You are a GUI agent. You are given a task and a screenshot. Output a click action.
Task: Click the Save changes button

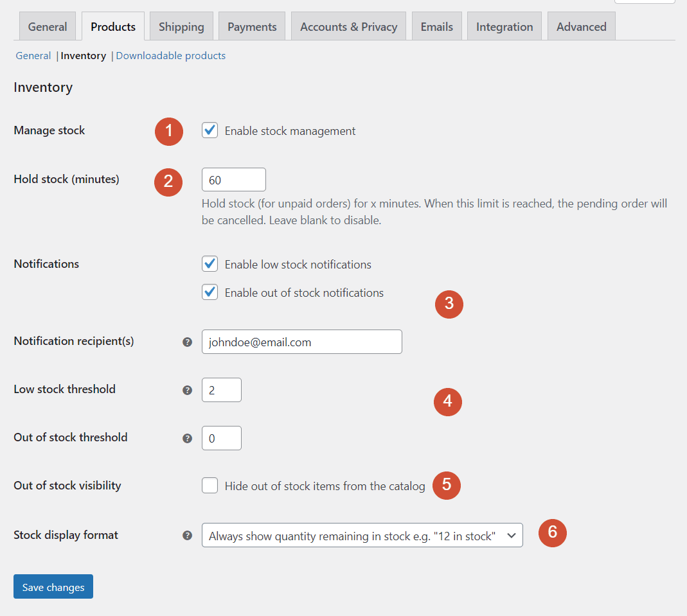(x=53, y=586)
